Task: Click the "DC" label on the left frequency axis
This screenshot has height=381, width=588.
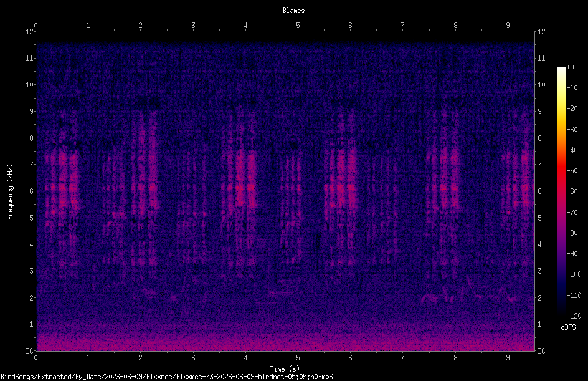Action: 29,350
